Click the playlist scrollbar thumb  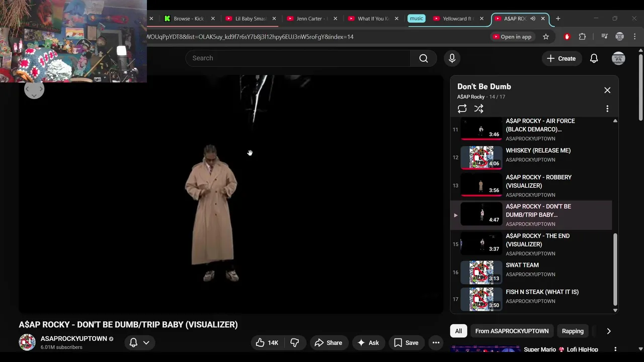pyautogui.click(x=615, y=269)
